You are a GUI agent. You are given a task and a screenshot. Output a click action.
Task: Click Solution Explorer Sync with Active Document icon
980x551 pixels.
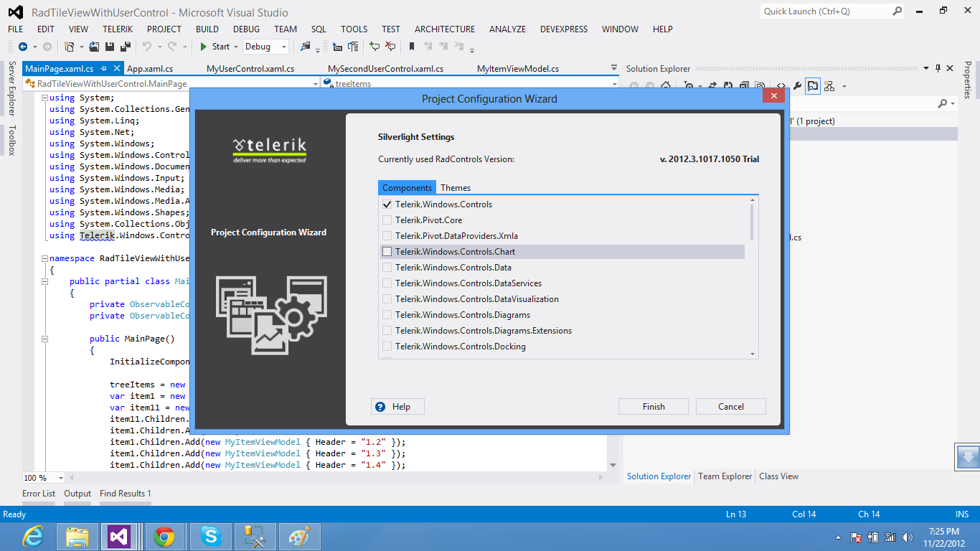(x=712, y=85)
